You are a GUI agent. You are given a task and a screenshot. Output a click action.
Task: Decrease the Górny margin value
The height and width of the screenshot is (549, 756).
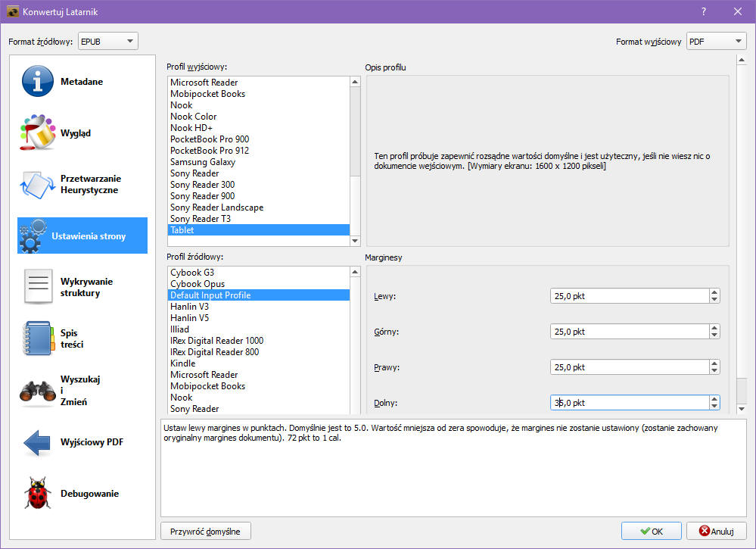pos(714,335)
